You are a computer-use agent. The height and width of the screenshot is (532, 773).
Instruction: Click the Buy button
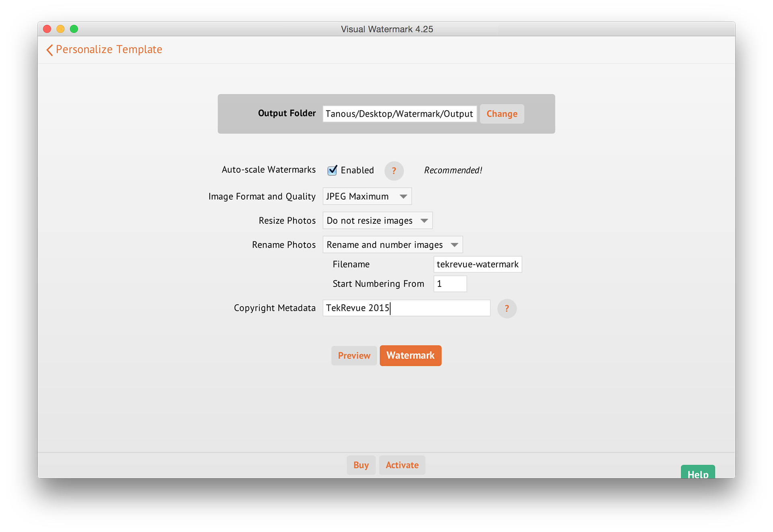361,465
